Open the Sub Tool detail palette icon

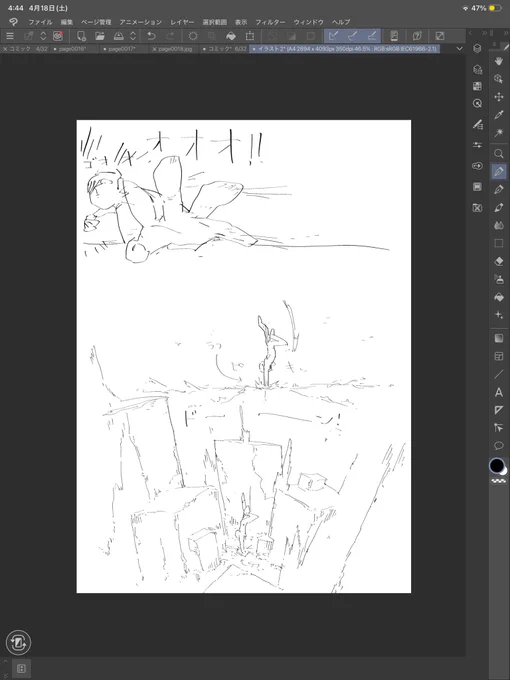[477, 125]
